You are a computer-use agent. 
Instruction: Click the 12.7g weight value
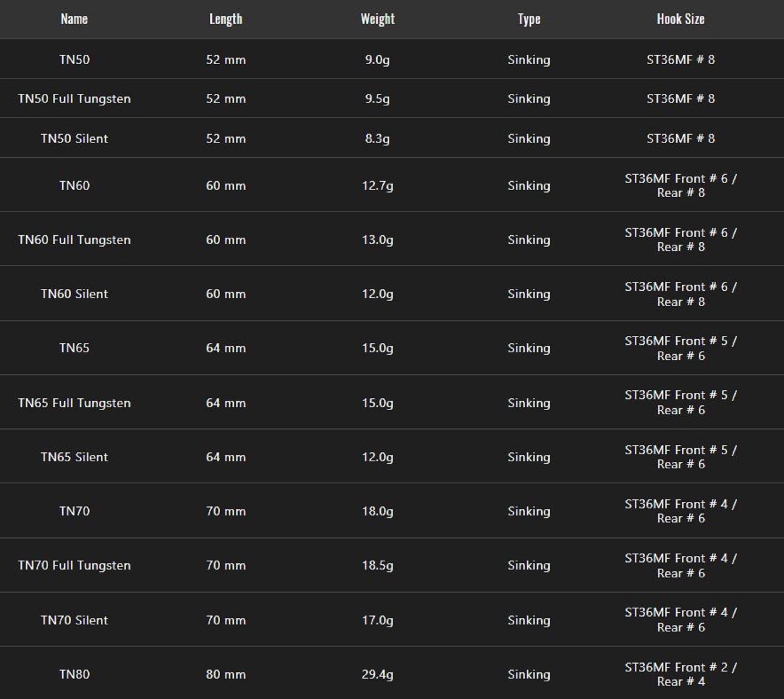point(377,186)
